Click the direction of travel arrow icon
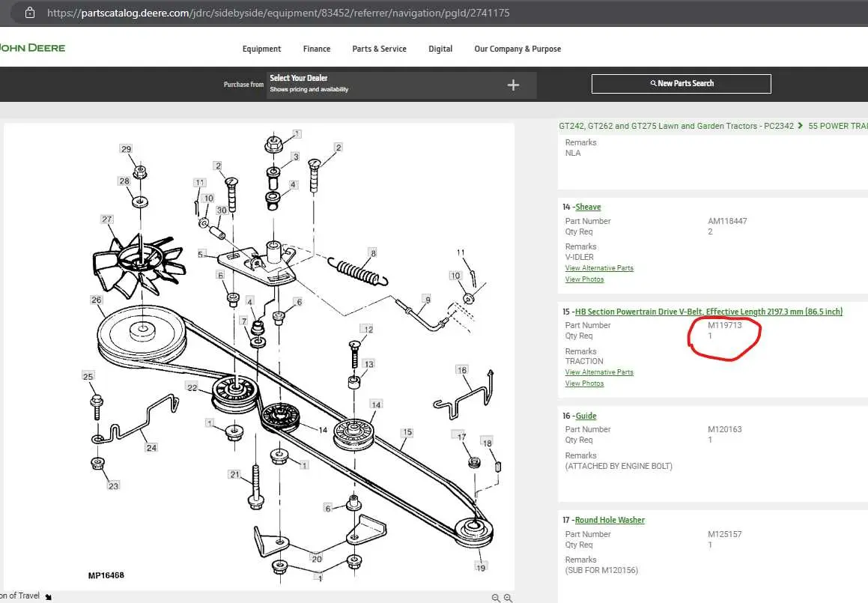Image resolution: width=868 pixels, height=603 pixels. point(48,596)
